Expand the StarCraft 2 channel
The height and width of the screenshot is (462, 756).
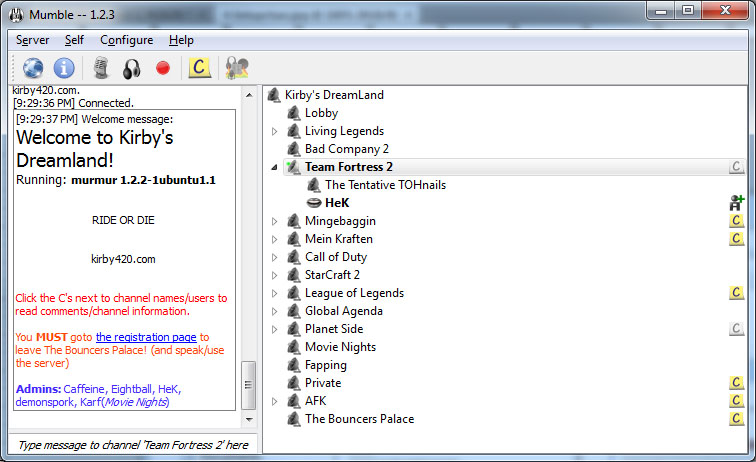pos(274,275)
